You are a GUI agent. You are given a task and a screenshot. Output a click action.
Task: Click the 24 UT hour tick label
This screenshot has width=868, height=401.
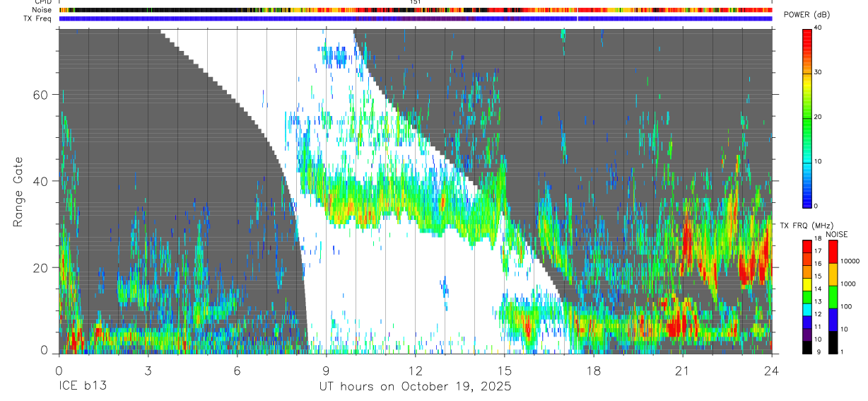click(x=772, y=370)
